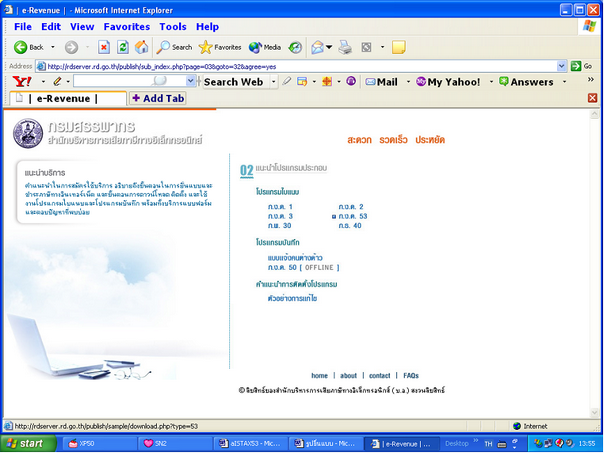Viewport: 604px width, 453px height.
Task: Go to the Home page icon
Action: click(x=141, y=47)
